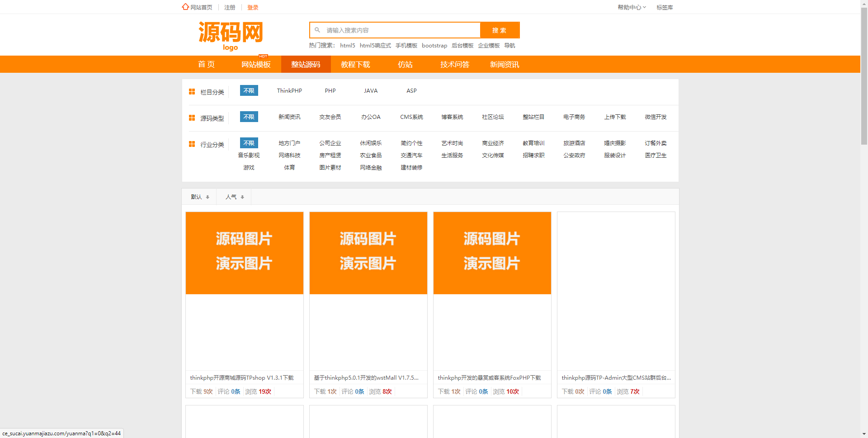Open the 首页 navigation tab
This screenshot has height=438, width=868.
(207, 64)
